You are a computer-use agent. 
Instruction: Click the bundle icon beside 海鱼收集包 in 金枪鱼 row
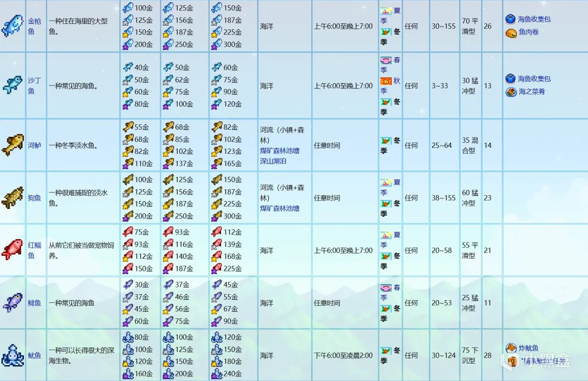pyautogui.click(x=510, y=19)
